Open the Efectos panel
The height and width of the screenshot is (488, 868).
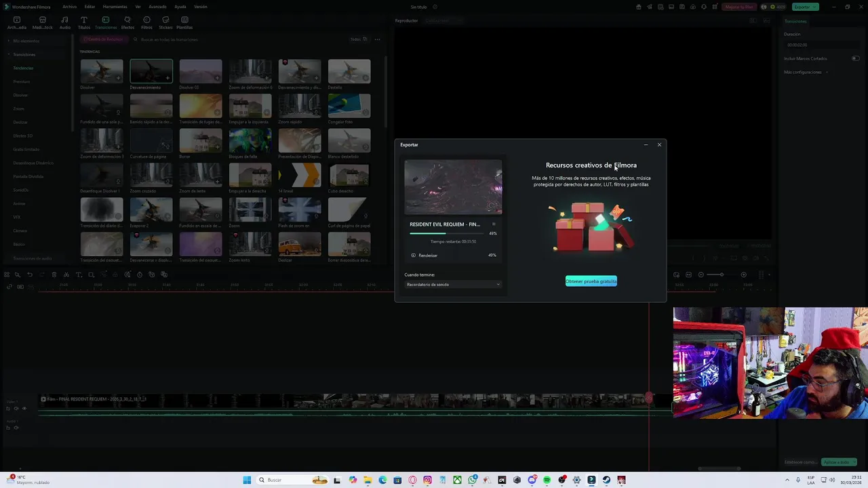127,23
